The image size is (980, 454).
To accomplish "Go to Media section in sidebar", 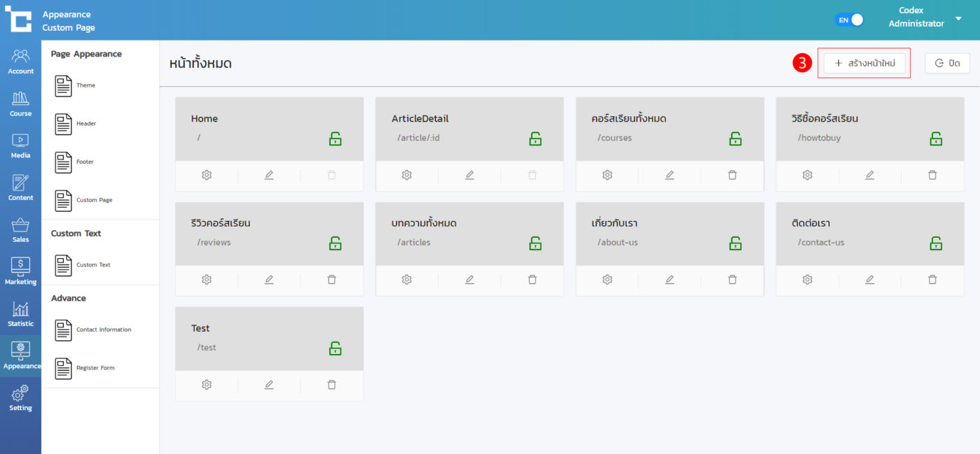I will 20,146.
